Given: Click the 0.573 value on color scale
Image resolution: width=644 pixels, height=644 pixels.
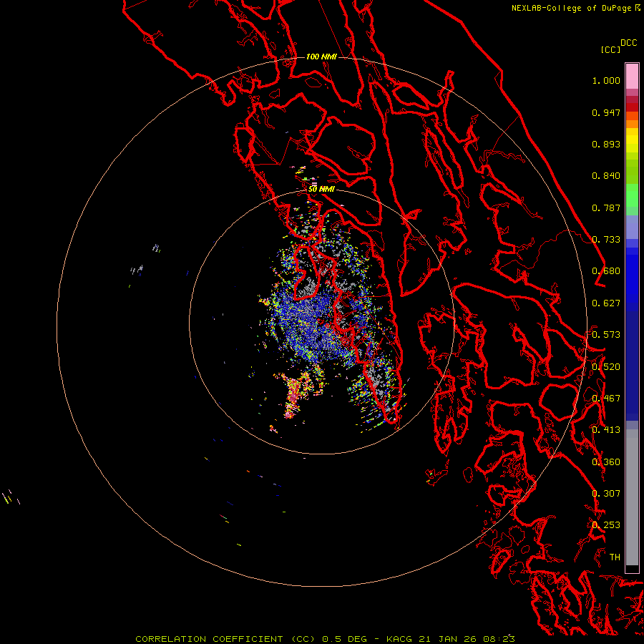Looking at the screenshot, I should [606, 335].
